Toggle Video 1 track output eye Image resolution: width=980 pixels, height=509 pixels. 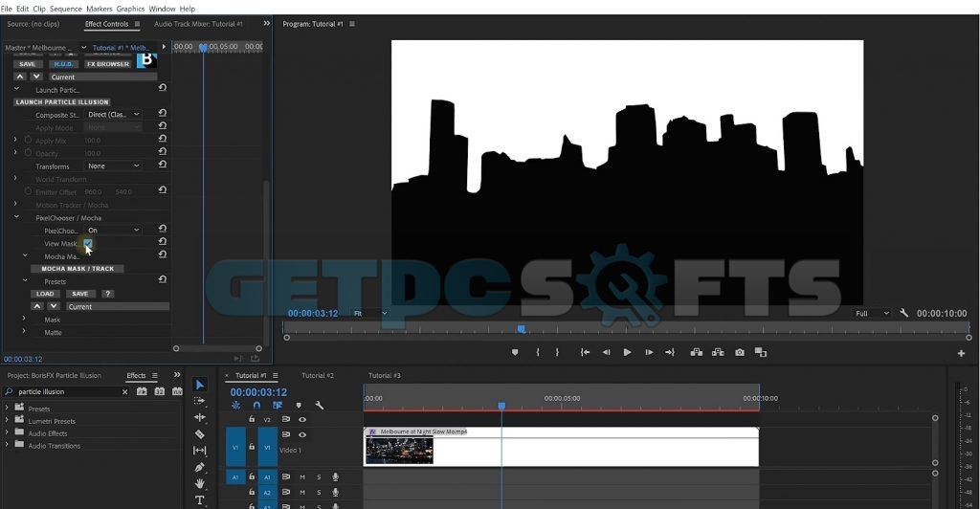click(x=302, y=434)
